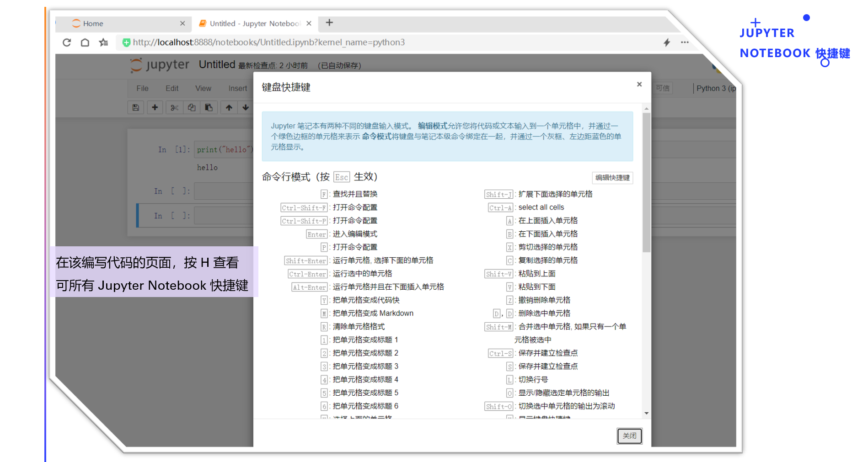
Task: Click the print("hello") code cell
Action: (x=224, y=150)
